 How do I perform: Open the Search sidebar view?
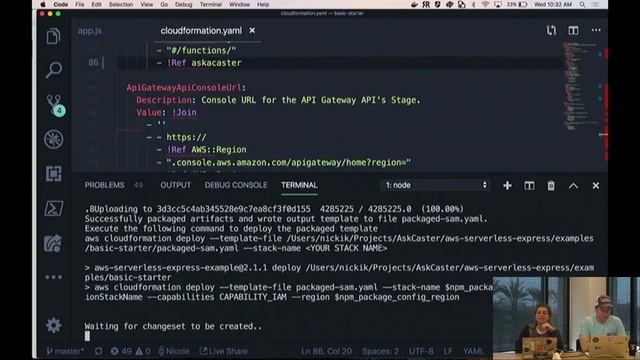pos(53,70)
